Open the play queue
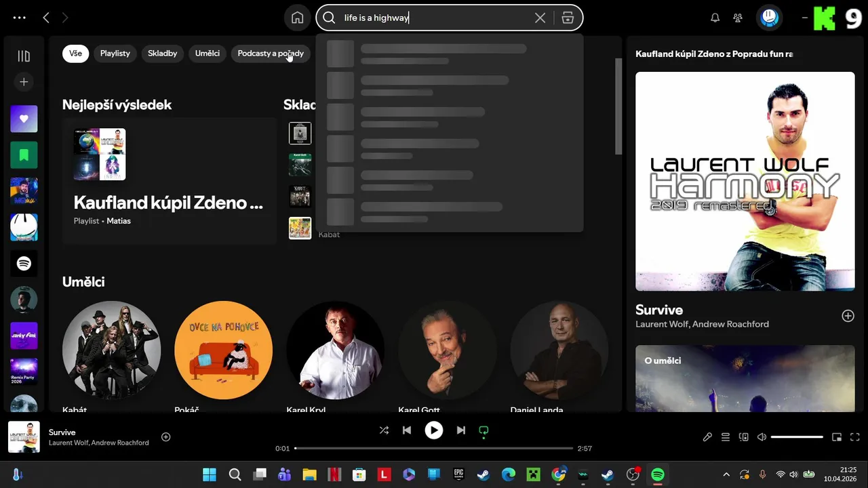 (726, 437)
